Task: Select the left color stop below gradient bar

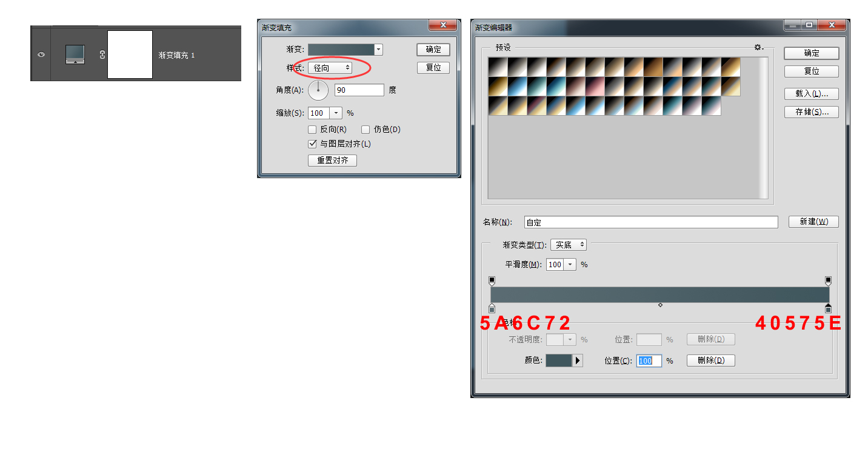Action: pos(492,308)
